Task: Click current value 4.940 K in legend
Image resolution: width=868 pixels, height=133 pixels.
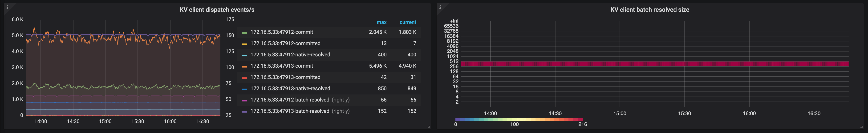Action: click(x=407, y=66)
